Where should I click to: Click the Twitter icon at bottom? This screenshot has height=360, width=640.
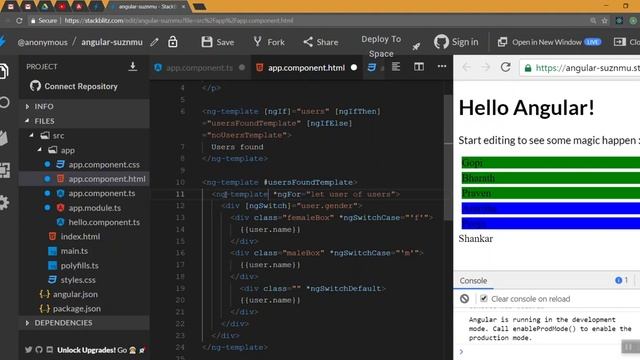click(28, 349)
